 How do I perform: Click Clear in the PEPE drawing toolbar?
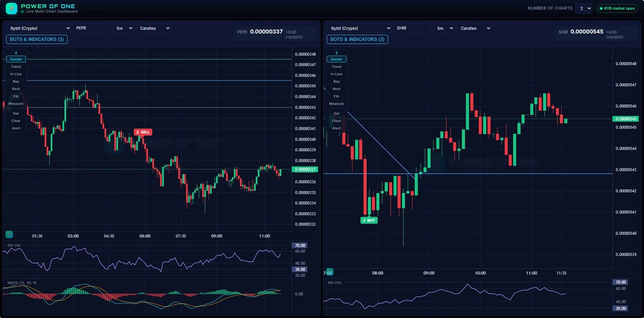click(16, 121)
